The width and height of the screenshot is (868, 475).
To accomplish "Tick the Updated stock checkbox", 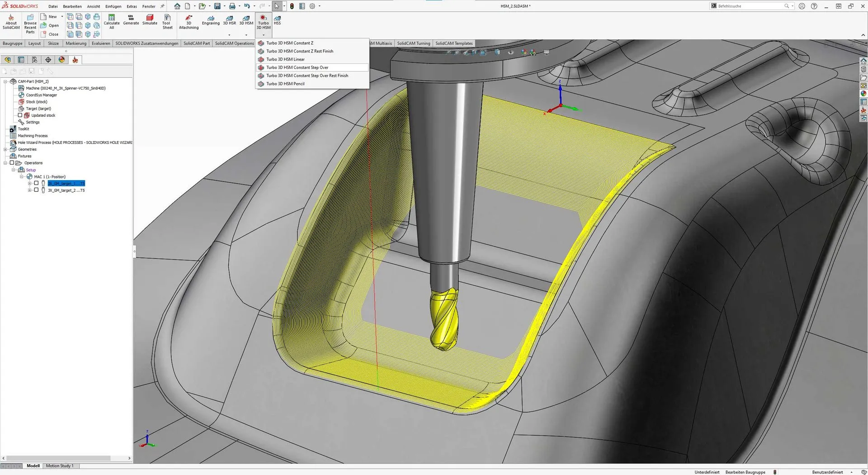I will 20,115.
